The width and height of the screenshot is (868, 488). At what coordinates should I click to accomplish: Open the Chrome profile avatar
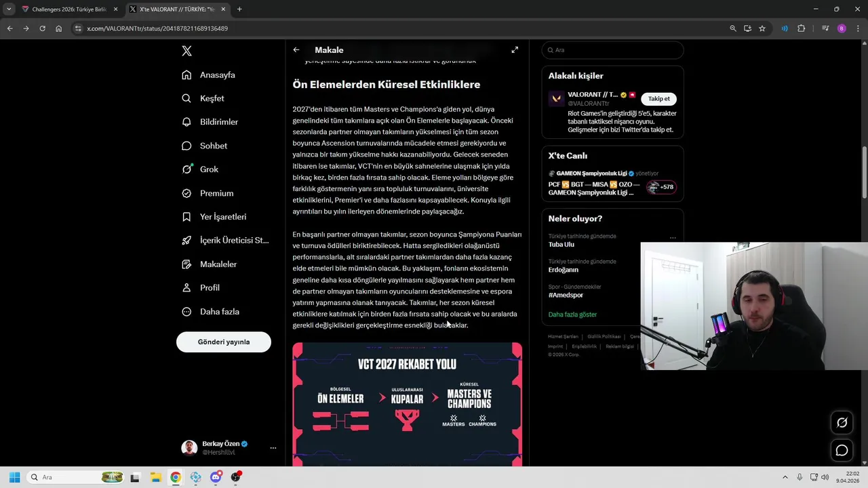click(842, 28)
